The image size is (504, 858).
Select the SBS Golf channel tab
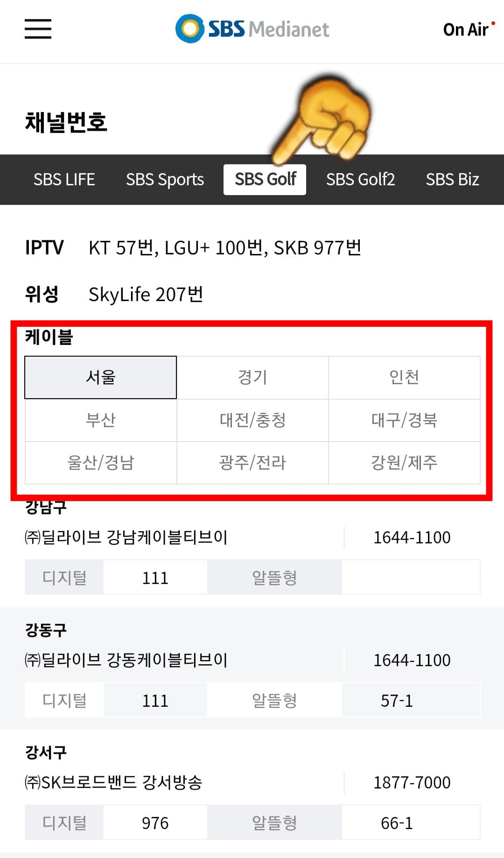click(x=265, y=179)
